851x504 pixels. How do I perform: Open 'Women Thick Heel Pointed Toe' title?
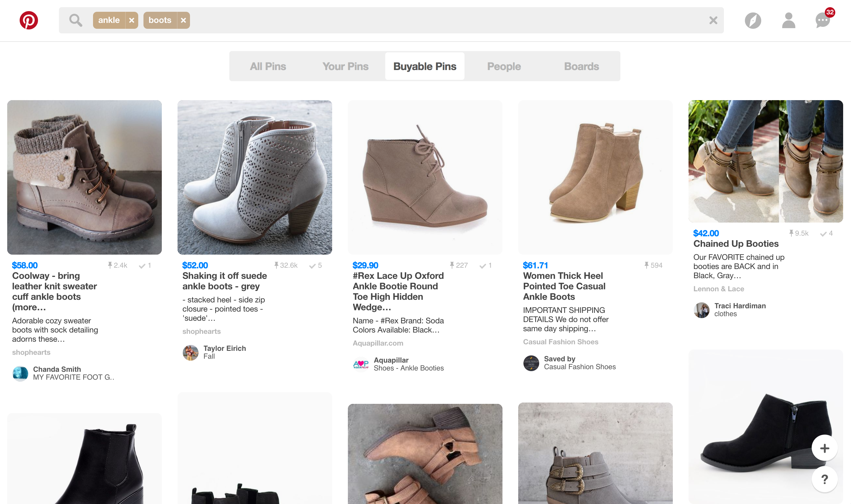[x=564, y=286]
